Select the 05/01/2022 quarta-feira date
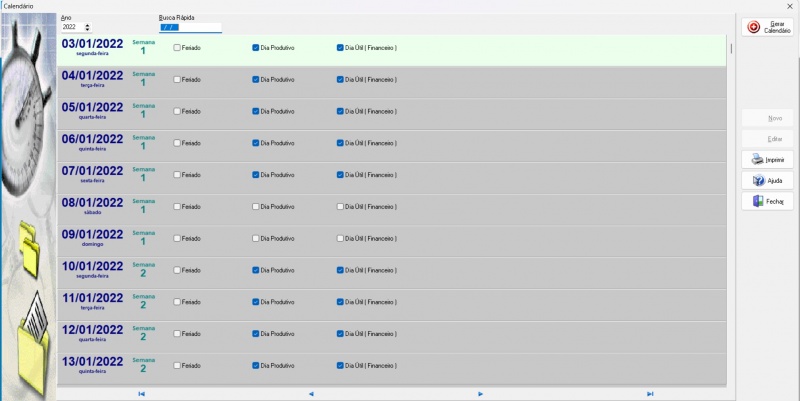The height and width of the screenshot is (401, 800). tap(92, 107)
